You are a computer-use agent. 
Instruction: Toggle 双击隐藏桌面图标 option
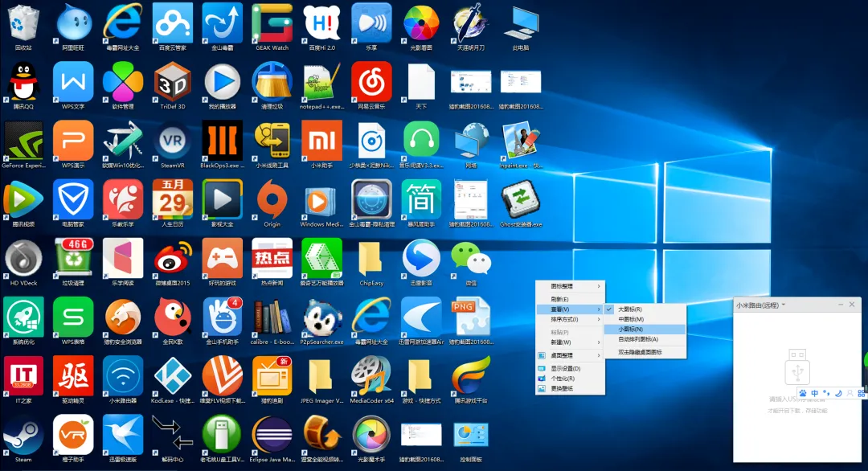click(645, 352)
